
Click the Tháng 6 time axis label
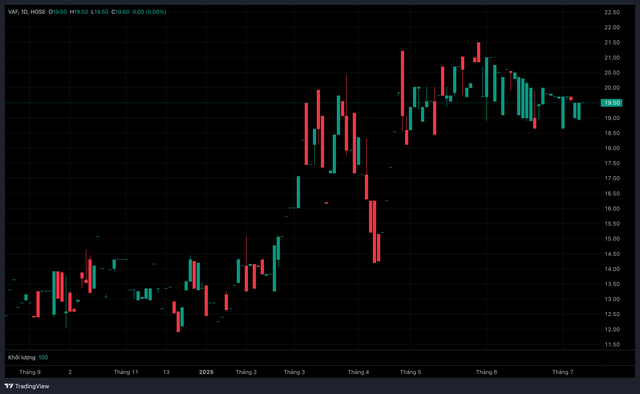point(487,372)
